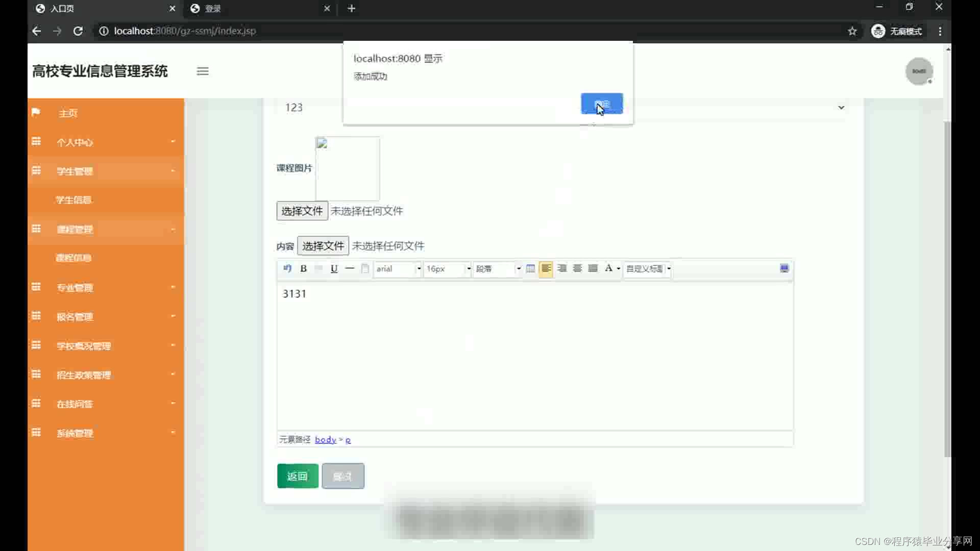Open font color dropdown arrow
This screenshot has height=551, width=980.
[x=619, y=269]
